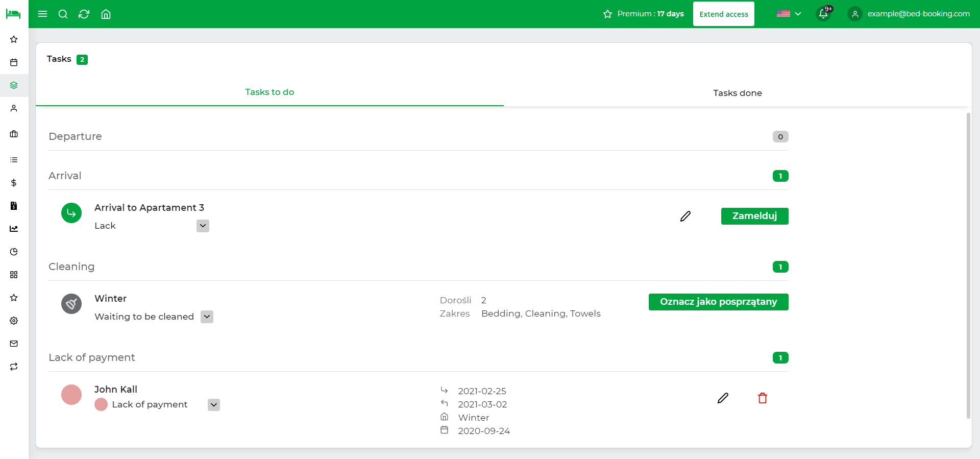The image size is (980, 459).
Task: Click the Extend access button
Action: [x=723, y=14]
